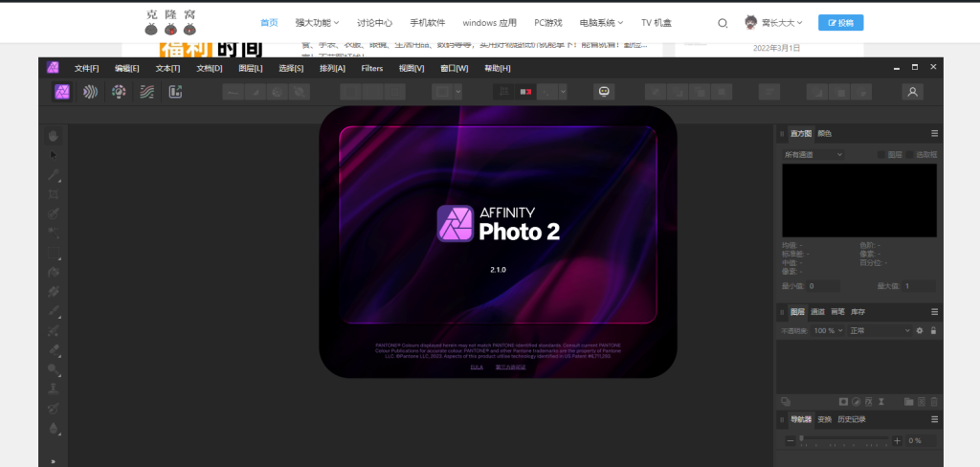980x467 pixels.
Task: Click the Navigator zoom 0 % field
Action: click(921, 441)
